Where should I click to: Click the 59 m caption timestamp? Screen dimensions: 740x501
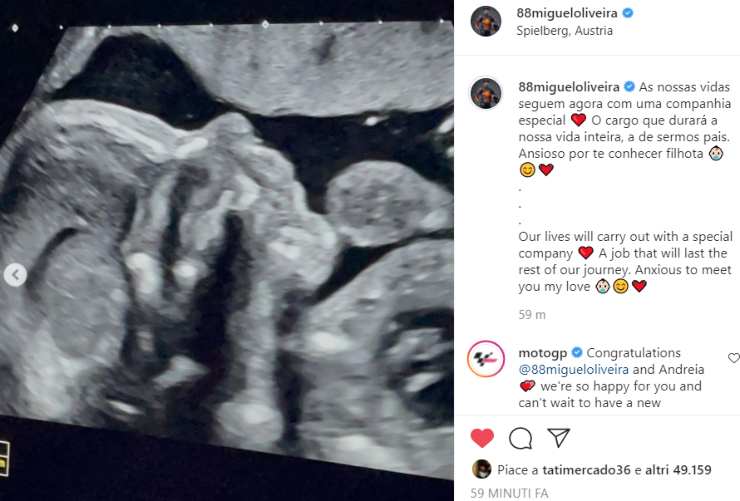[532, 315]
